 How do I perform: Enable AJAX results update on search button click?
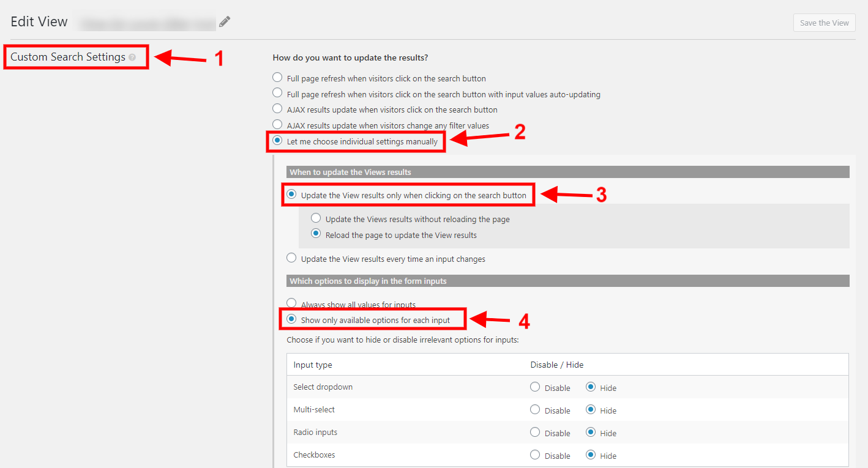277,108
